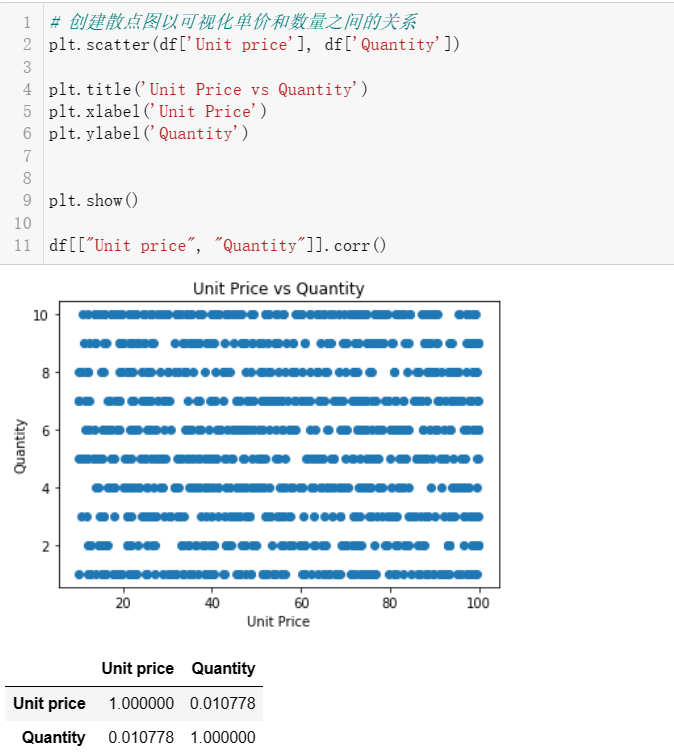This screenshot has width=674, height=753.
Task: Click the 'Unit price' row index label
Action: 49,703
